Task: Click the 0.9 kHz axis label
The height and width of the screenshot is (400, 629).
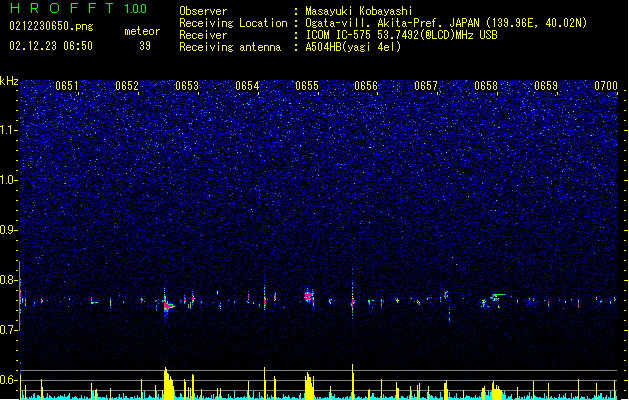Action: coord(9,230)
